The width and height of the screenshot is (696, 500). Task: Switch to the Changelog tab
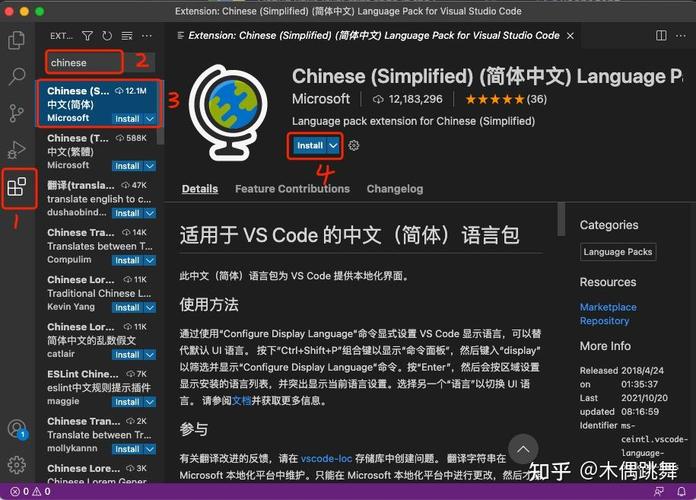395,189
